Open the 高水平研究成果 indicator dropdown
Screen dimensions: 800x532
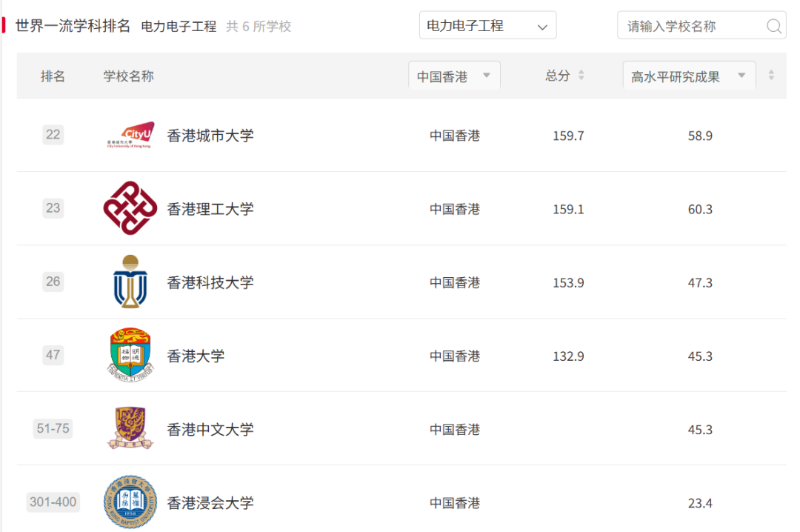687,75
